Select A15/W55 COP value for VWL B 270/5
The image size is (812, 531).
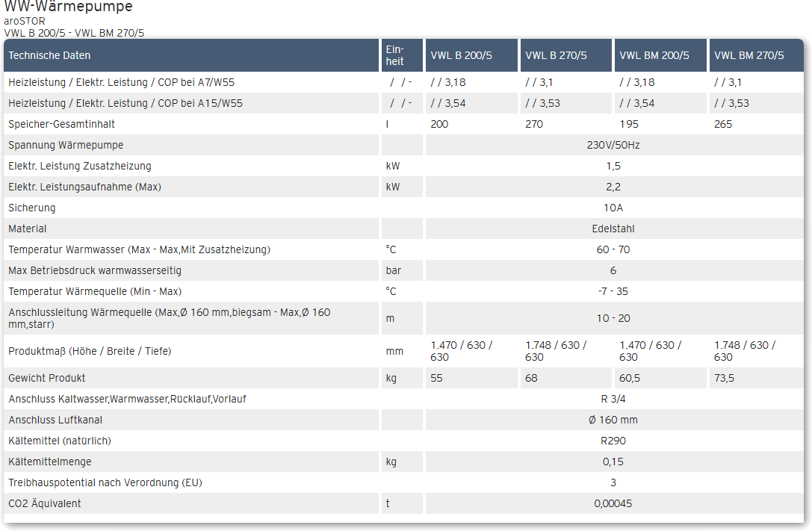543,104
